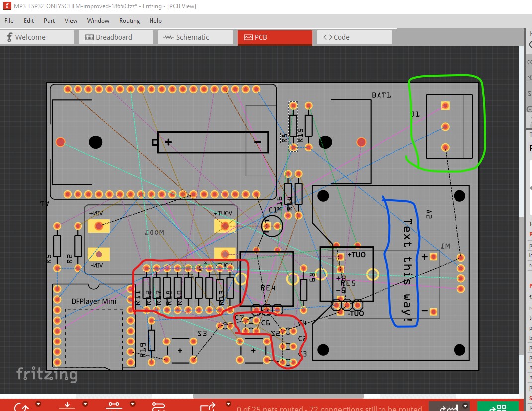Switch to the Breadboard tab

(x=116, y=37)
